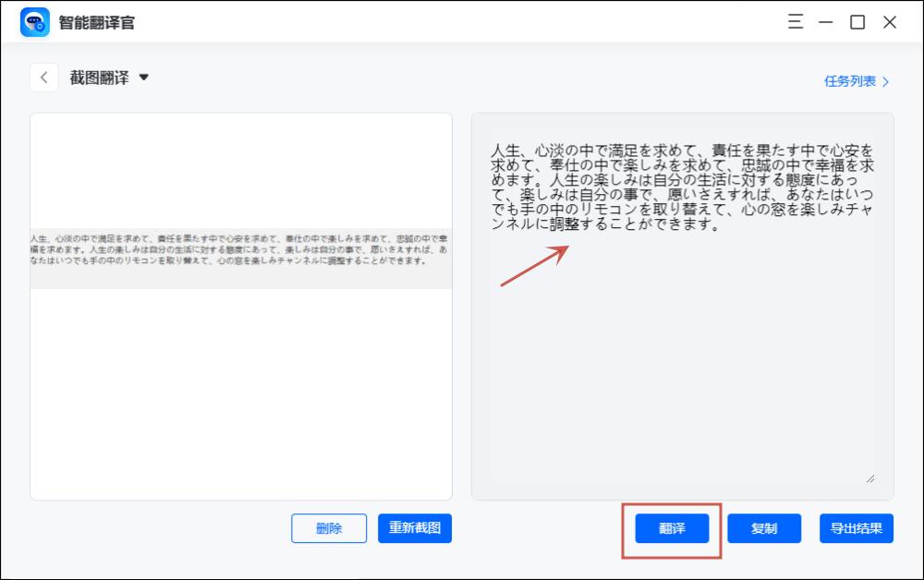Click the highlighted 翻译 translate button
This screenshot has height=580, width=924.
672,528
